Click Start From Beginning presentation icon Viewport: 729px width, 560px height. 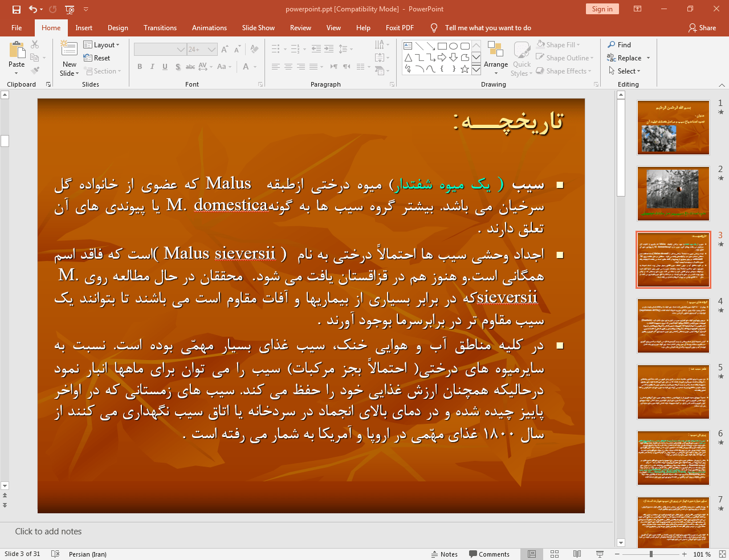(x=70, y=9)
